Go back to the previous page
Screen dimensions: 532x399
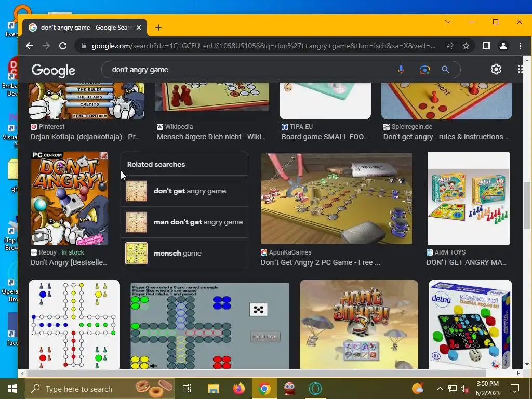coord(30,46)
